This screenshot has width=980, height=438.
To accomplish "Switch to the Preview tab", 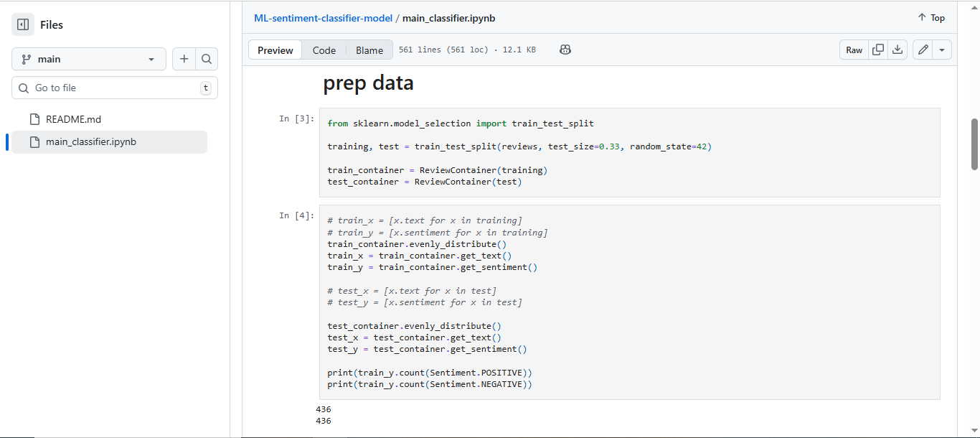I will pos(275,50).
